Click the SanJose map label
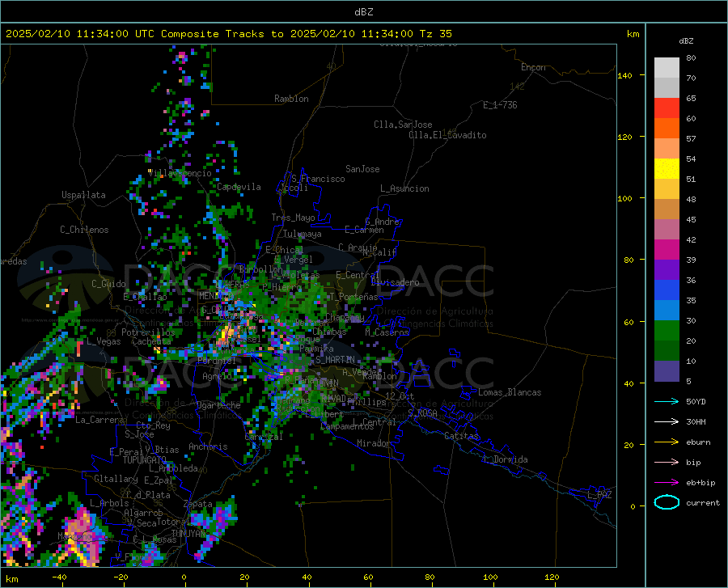This screenshot has height=588, width=728. click(x=362, y=169)
